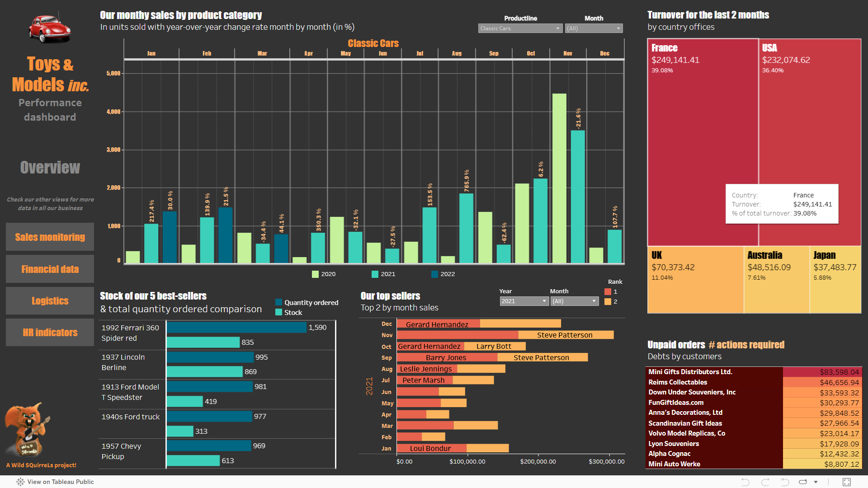The image size is (868, 488).
Task: Click View on Tableau Public link
Action: pos(60,482)
